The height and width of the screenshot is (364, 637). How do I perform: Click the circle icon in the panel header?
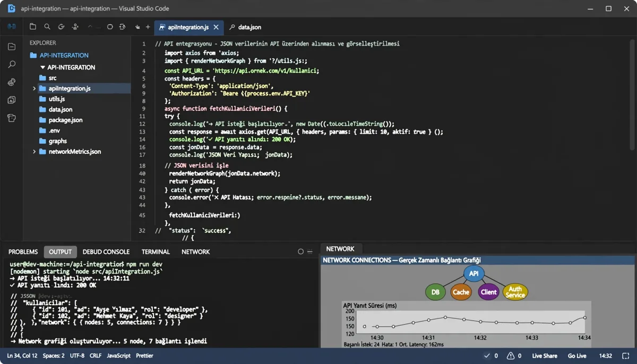point(300,252)
